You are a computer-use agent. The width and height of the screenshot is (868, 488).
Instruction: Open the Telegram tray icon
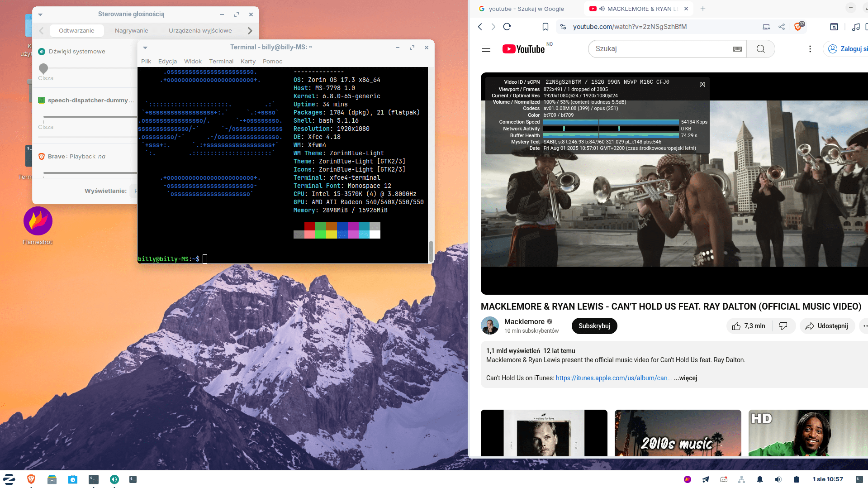[706, 479]
